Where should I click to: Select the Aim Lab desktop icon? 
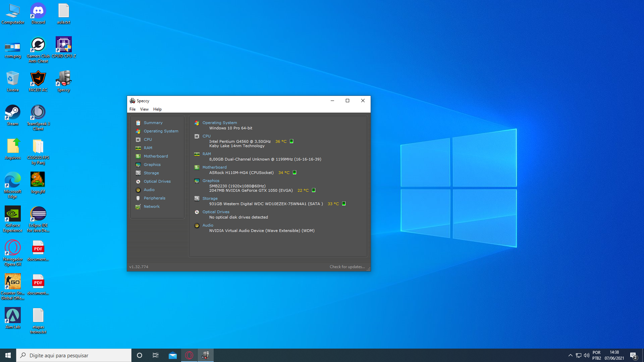point(13,318)
